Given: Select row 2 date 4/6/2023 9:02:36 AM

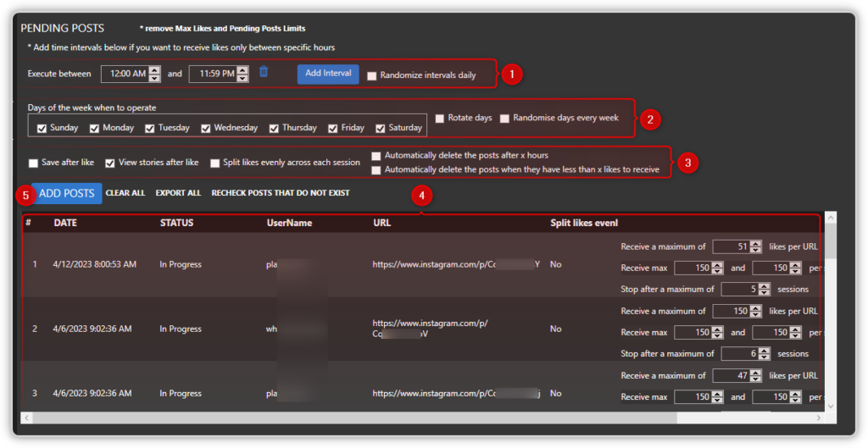Looking at the screenshot, I should (92, 329).
